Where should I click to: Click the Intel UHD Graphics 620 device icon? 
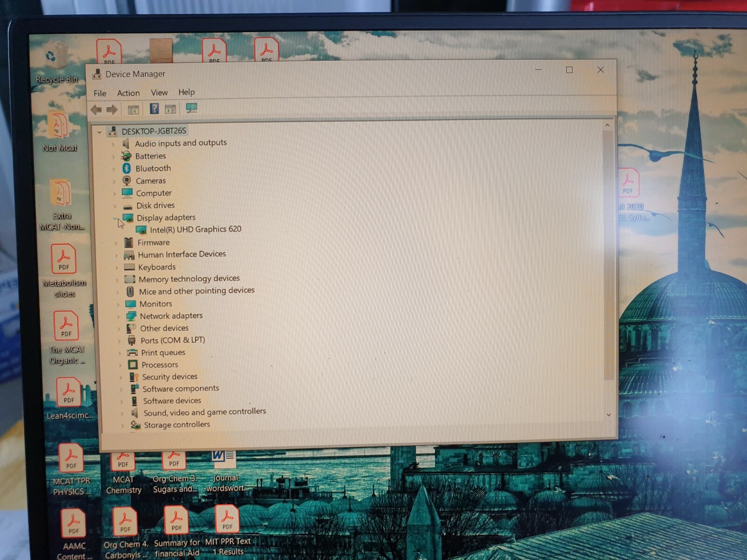pos(141,230)
